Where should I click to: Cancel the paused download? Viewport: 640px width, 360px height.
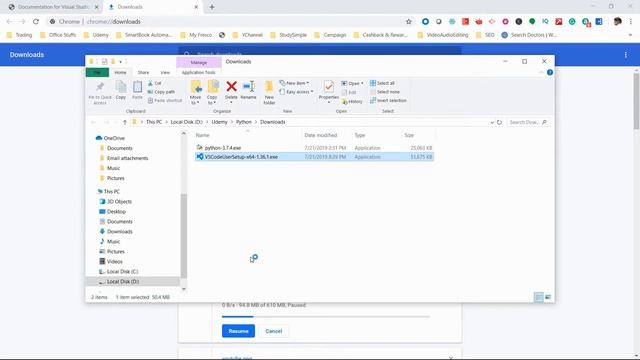pyautogui.click(x=273, y=331)
